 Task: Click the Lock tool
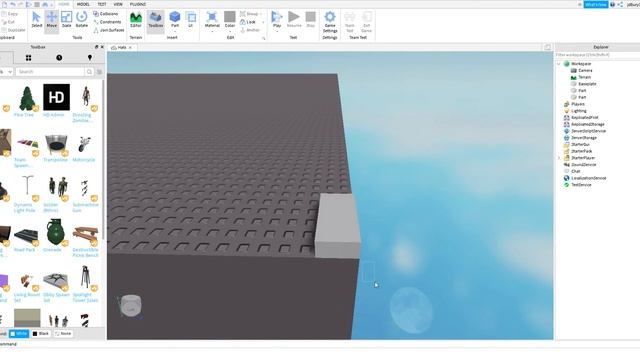click(x=248, y=22)
